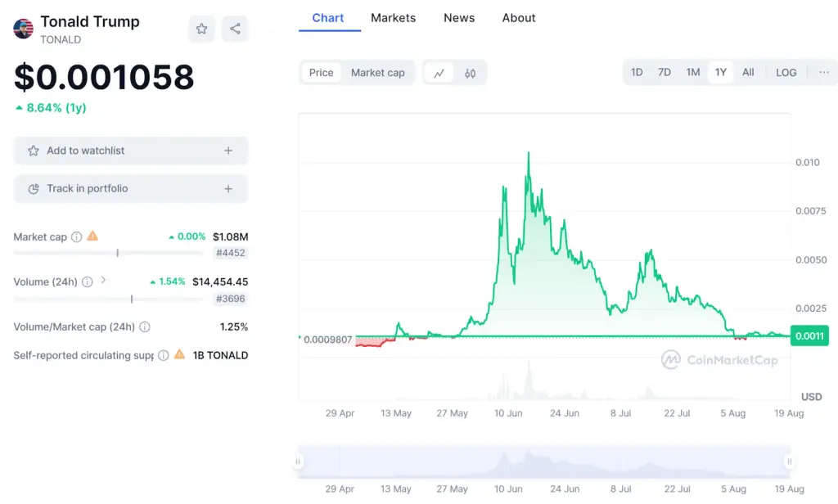This screenshot has width=838, height=504.
Task: Click the USD currency label
Action: pyautogui.click(x=811, y=397)
